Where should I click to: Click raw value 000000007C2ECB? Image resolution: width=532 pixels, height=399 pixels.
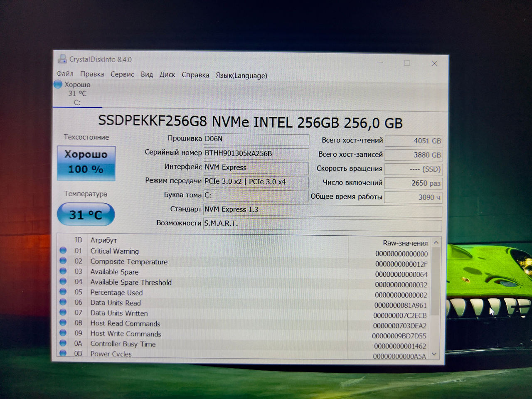click(400, 315)
